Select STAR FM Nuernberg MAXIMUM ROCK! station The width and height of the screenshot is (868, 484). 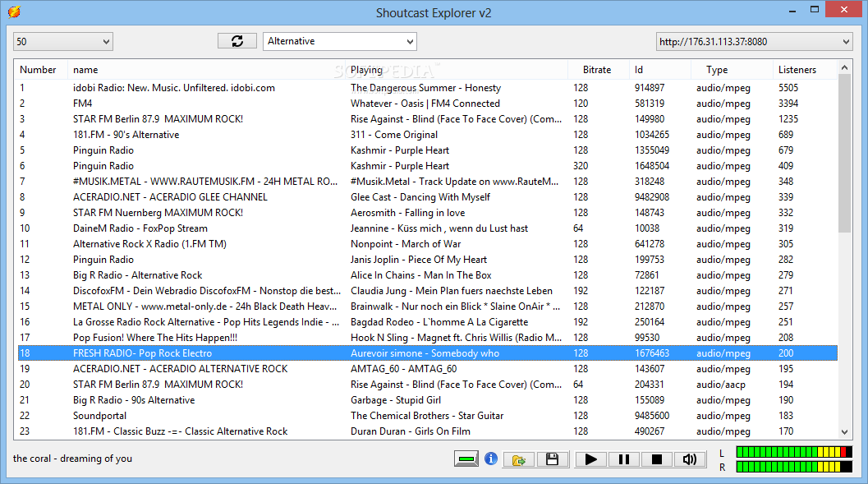(427, 213)
